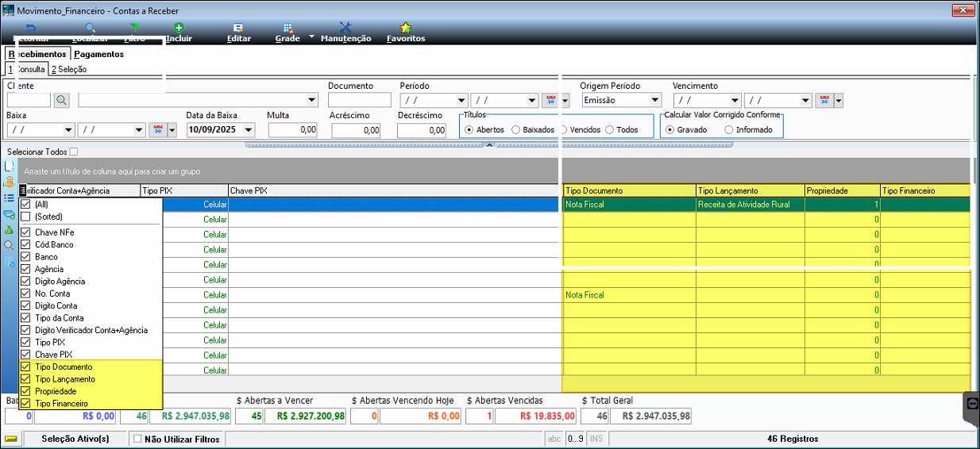Select the Gravado radio option
This screenshot has height=449, width=980.
(669, 129)
